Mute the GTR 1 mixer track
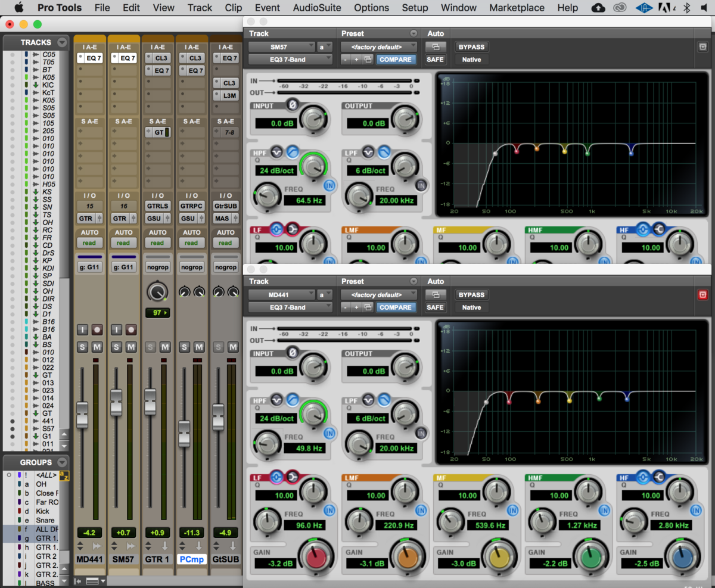 point(164,347)
